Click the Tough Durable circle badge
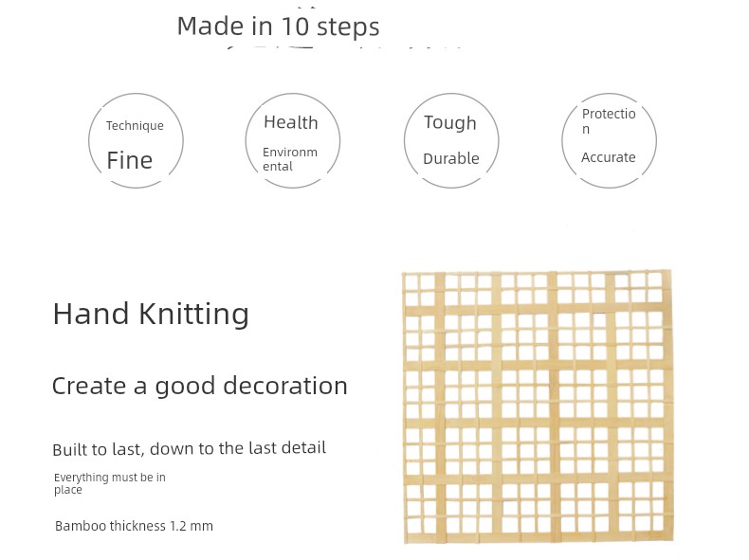 (x=451, y=140)
